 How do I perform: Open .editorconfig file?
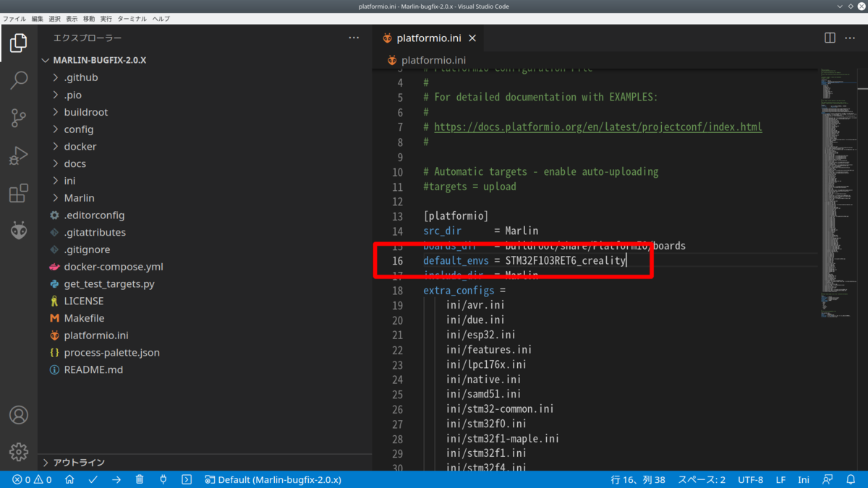205,215
